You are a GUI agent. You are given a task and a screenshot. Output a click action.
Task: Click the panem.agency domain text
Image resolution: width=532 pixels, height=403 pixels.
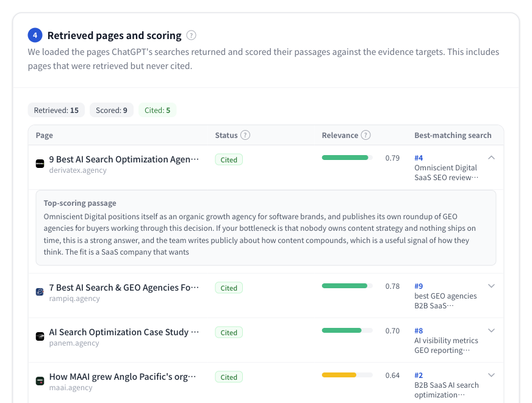pyautogui.click(x=74, y=343)
